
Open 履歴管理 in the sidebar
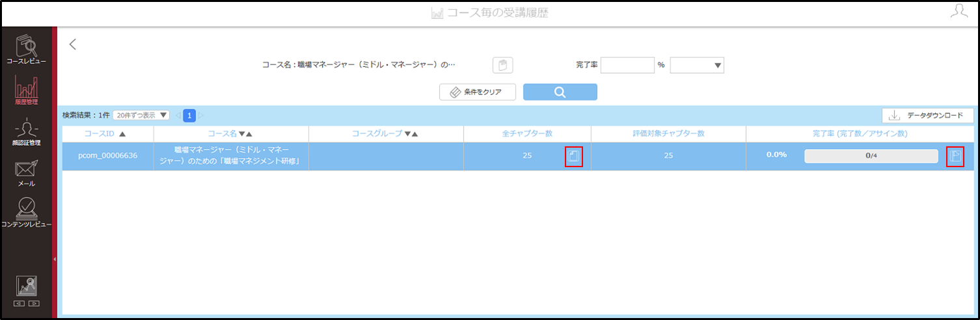[26, 90]
